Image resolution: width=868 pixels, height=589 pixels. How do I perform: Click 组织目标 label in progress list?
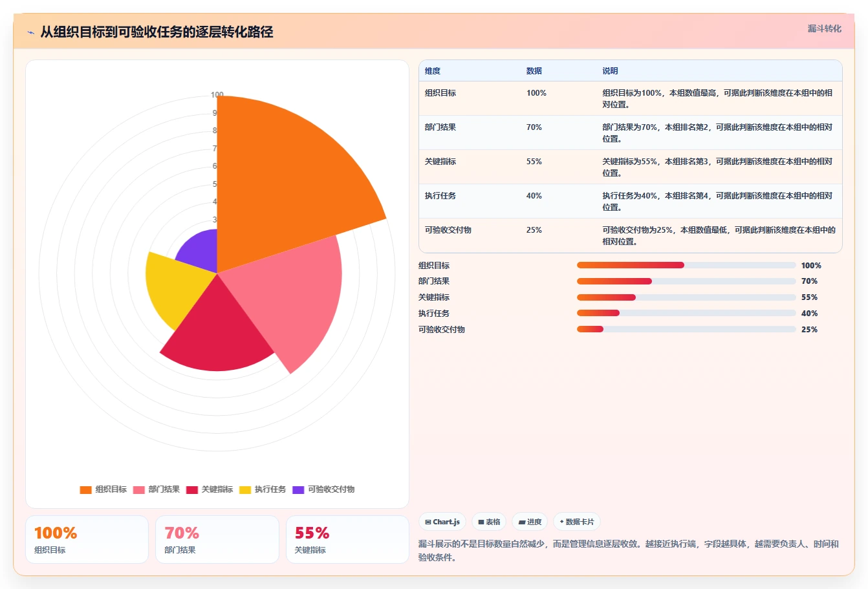click(434, 266)
